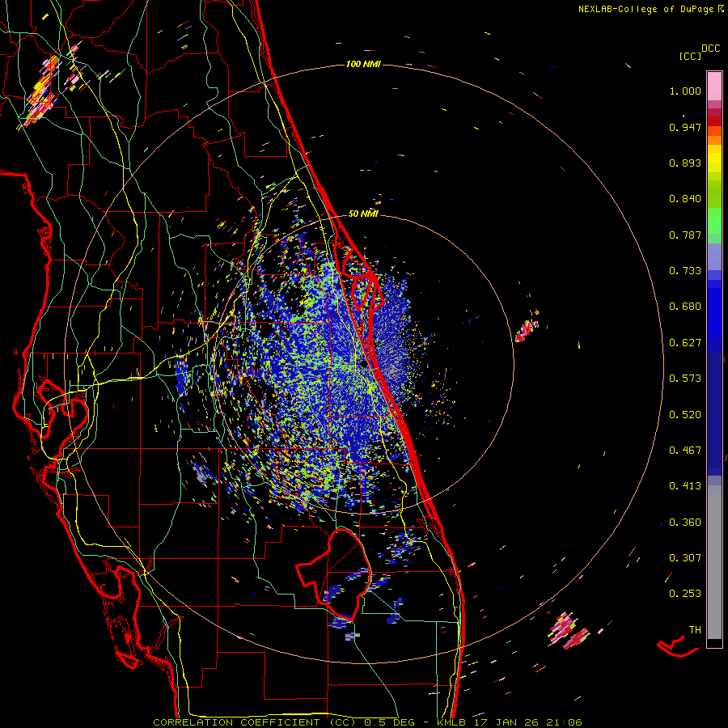Select the 0.413 legend value
728x728 pixels.
coord(685,486)
